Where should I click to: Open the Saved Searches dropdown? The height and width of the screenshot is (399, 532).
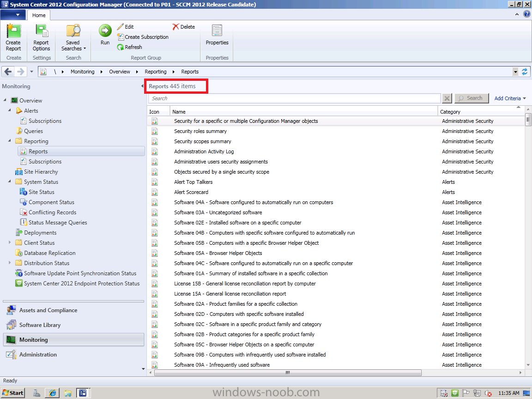[x=73, y=37]
